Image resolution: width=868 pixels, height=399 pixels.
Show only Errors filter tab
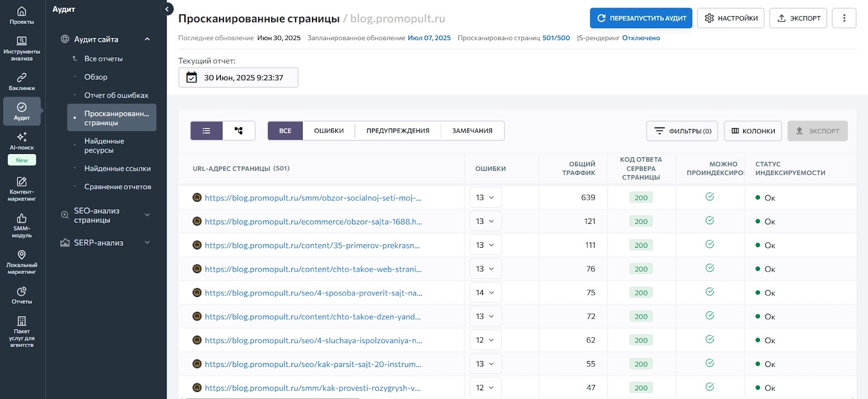coord(329,131)
